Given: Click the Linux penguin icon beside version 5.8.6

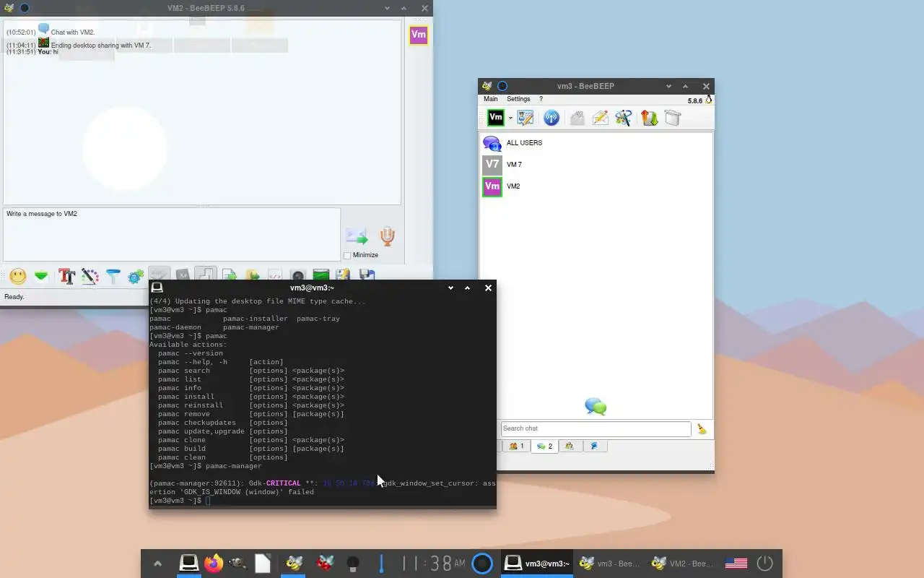Looking at the screenshot, I should coord(709,100).
